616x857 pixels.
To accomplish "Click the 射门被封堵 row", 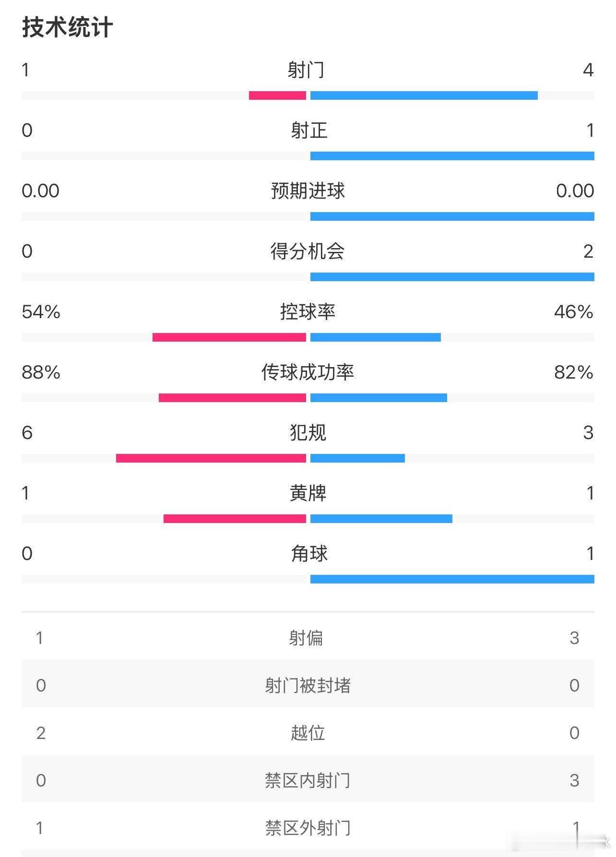I will 308,685.
